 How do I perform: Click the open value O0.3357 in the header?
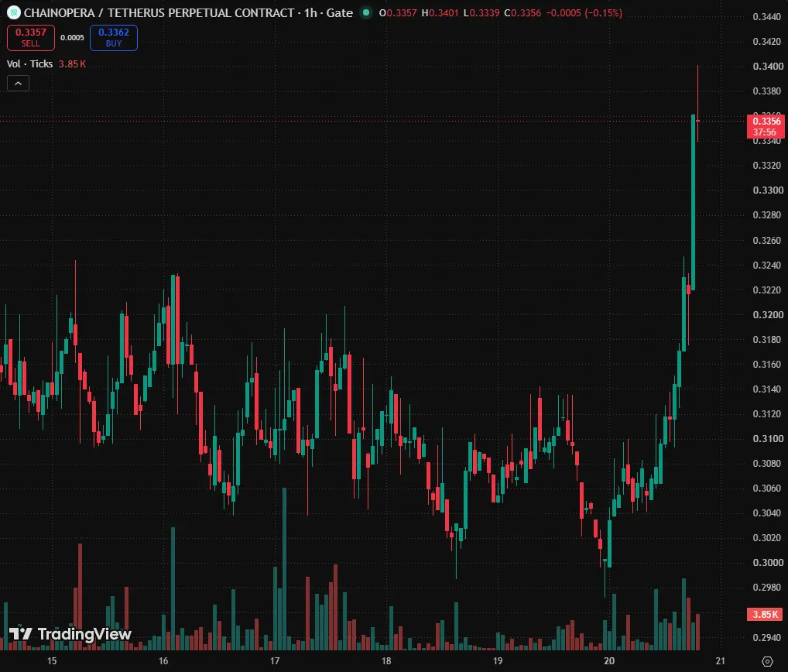click(398, 12)
